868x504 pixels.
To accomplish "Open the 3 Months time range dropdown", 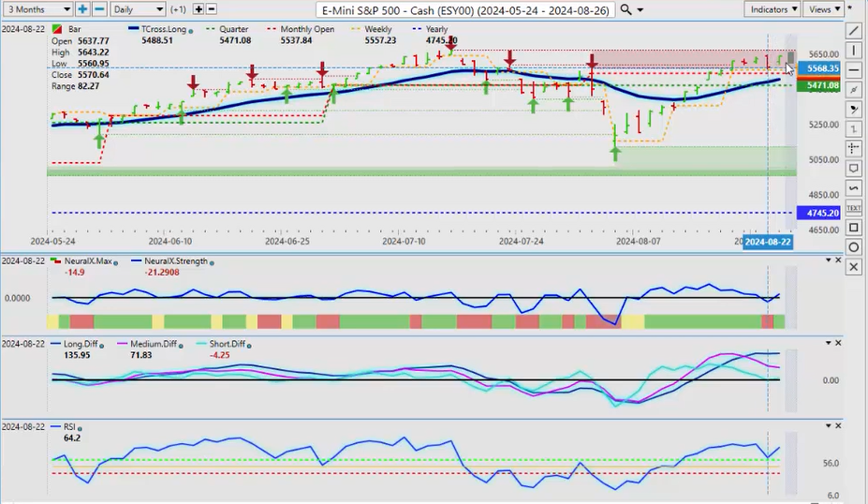I will (37, 9).
